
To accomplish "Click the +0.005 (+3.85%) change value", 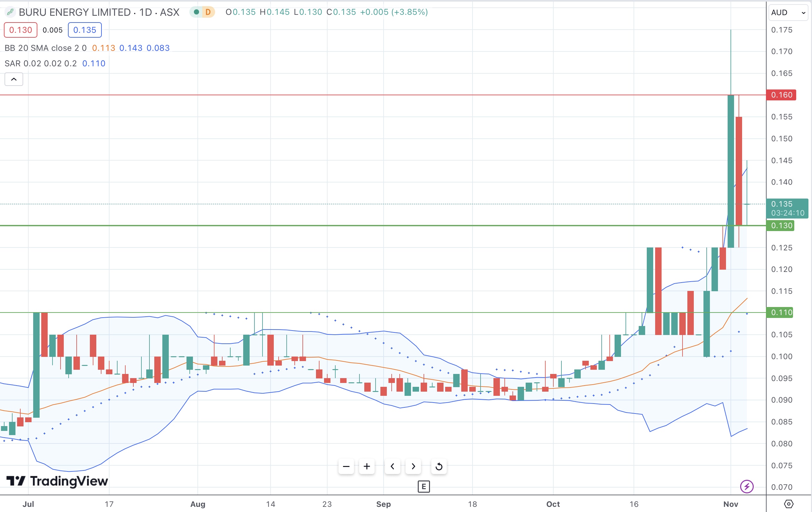I will (x=394, y=12).
